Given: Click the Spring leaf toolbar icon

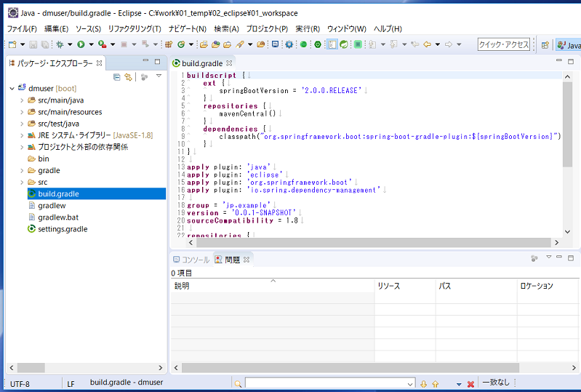Looking at the screenshot, I should 344,44.
